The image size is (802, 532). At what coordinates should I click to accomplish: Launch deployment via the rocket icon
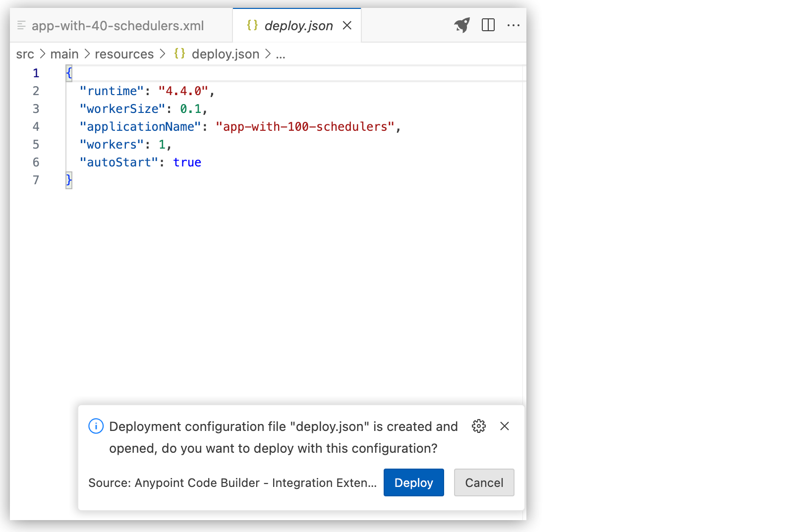click(461, 25)
